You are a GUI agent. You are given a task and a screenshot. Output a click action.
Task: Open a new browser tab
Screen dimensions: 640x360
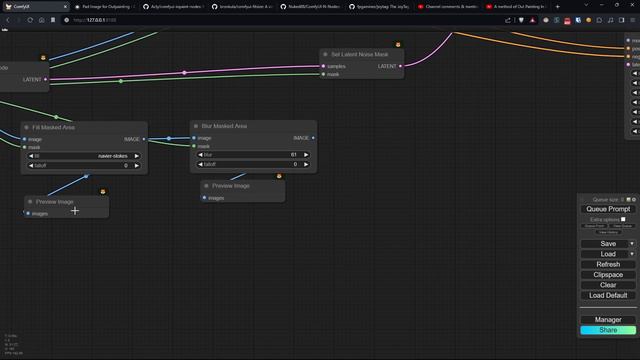click(558, 7)
